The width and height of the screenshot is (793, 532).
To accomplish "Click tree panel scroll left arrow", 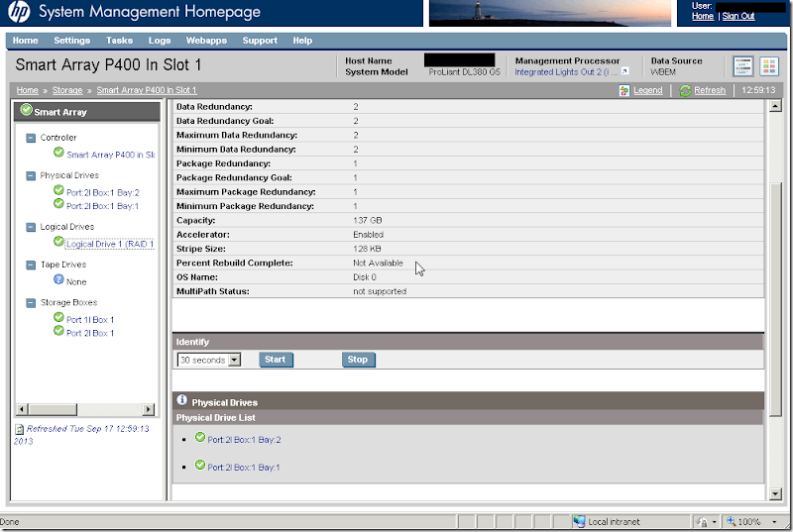I will [x=22, y=409].
